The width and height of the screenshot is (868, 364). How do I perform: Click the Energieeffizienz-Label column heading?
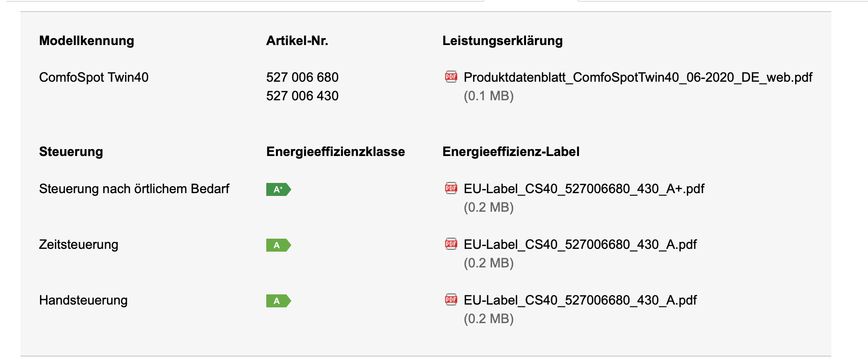(511, 152)
